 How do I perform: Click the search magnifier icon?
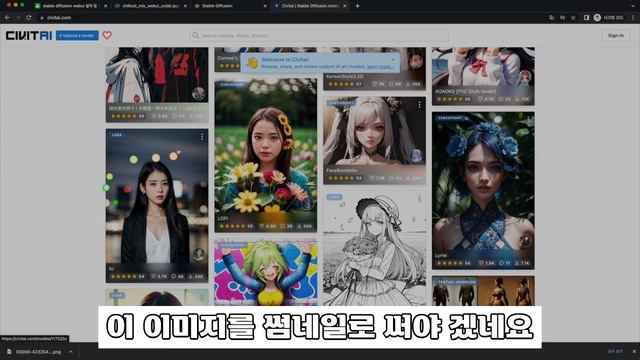[x=196, y=36]
